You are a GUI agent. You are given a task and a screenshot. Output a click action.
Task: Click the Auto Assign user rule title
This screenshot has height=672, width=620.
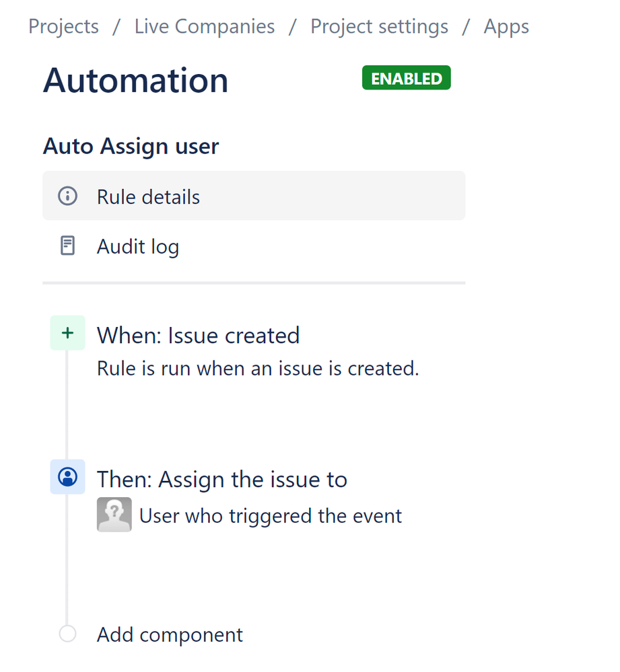click(131, 146)
